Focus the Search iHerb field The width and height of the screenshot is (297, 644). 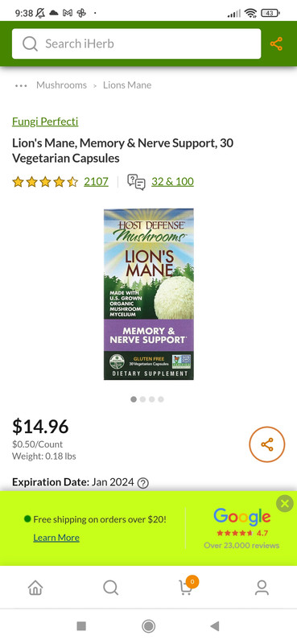click(x=136, y=44)
